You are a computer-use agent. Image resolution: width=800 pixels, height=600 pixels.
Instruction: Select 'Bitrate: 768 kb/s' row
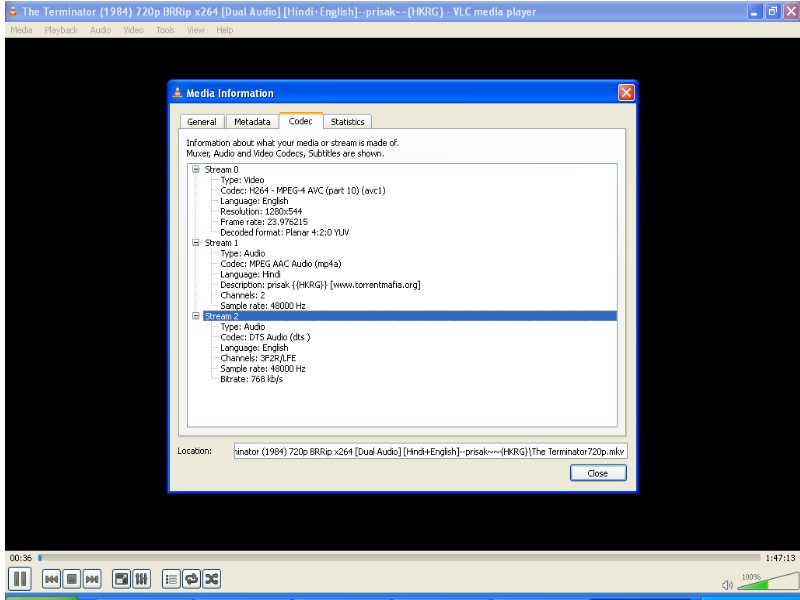(x=251, y=379)
